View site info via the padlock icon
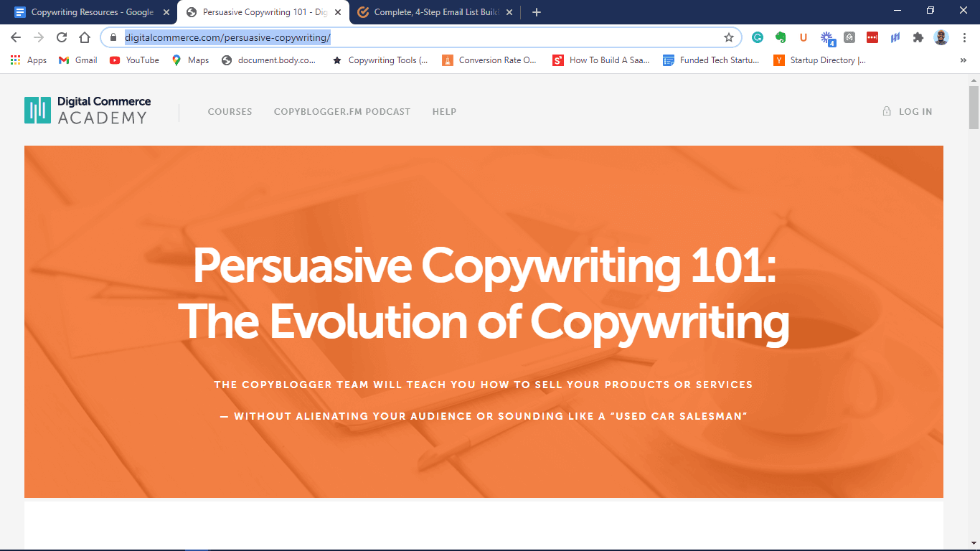Screen dimensions: 980x551 point(113,37)
